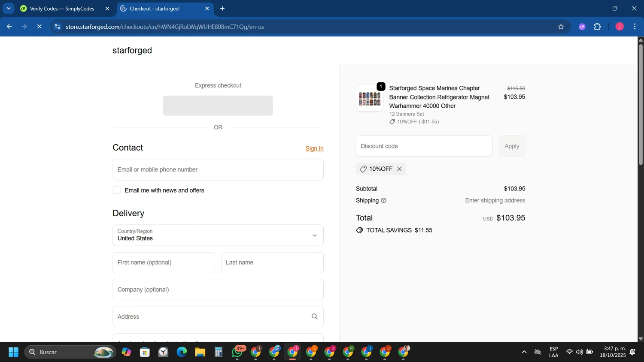
Task: Open Calculator from the taskbar
Action: pyautogui.click(x=219, y=352)
